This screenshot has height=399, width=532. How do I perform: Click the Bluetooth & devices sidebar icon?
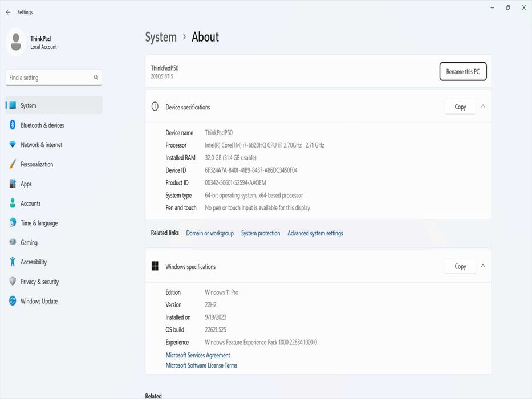click(13, 125)
